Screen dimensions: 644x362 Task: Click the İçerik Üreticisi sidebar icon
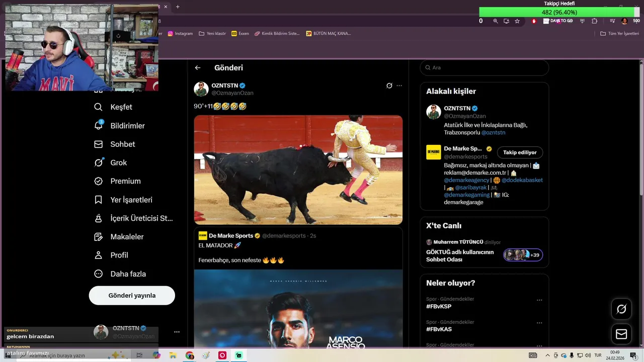click(x=99, y=218)
